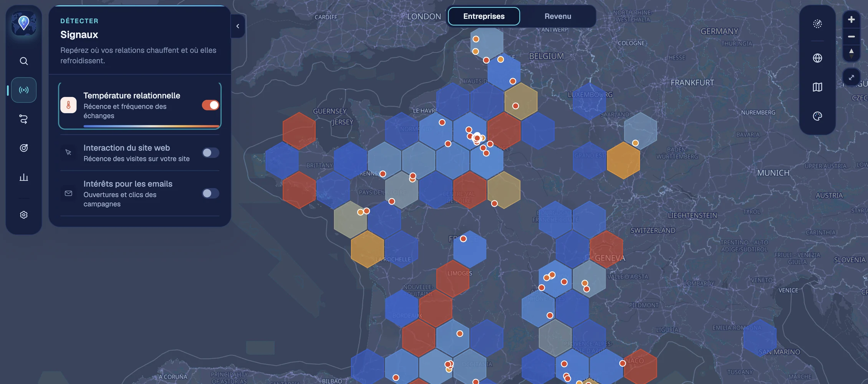Image resolution: width=868 pixels, height=384 pixels.
Task: Click the Belgium country label
Action: [546, 56]
